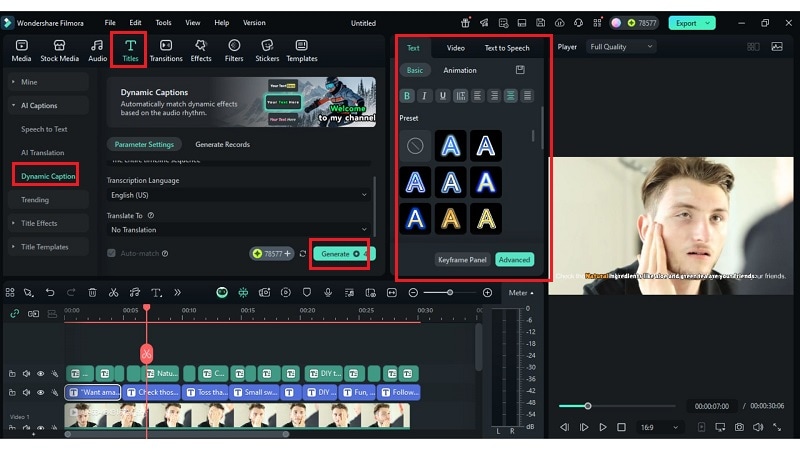Open the Tools menu
Screen dimensions: 800x450
(x=163, y=22)
